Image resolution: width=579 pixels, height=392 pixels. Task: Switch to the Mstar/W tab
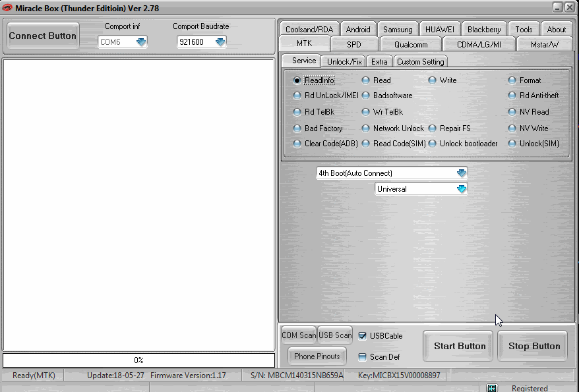tap(544, 45)
